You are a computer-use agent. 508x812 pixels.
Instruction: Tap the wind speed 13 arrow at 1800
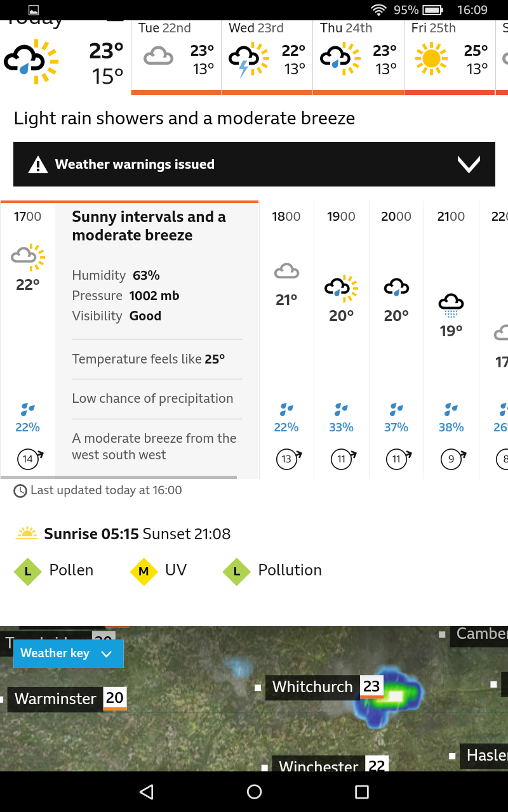point(288,459)
